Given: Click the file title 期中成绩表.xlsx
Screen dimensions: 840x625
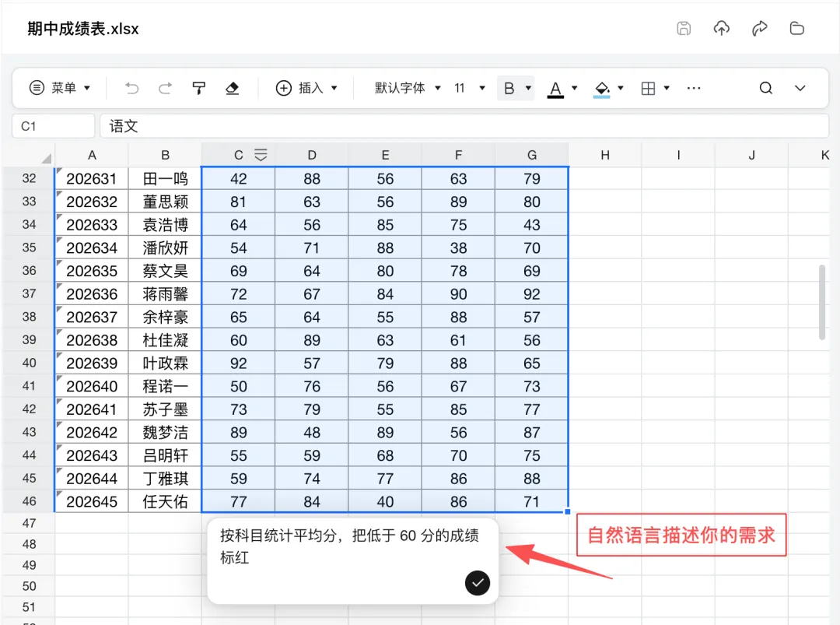Looking at the screenshot, I should (x=83, y=28).
